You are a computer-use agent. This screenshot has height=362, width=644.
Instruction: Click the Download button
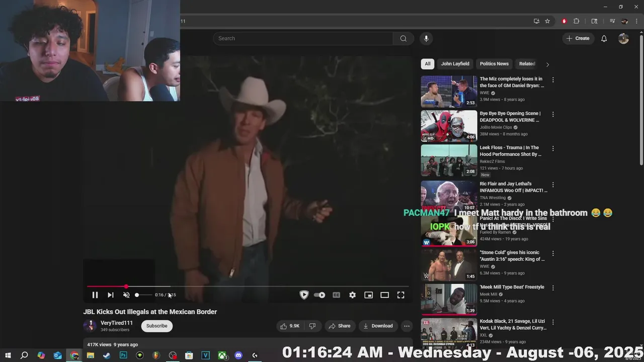coord(378,326)
